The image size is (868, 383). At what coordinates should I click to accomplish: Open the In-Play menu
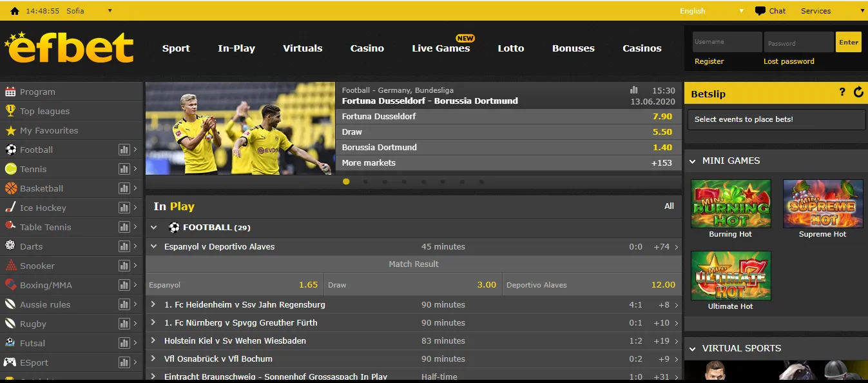pos(236,48)
